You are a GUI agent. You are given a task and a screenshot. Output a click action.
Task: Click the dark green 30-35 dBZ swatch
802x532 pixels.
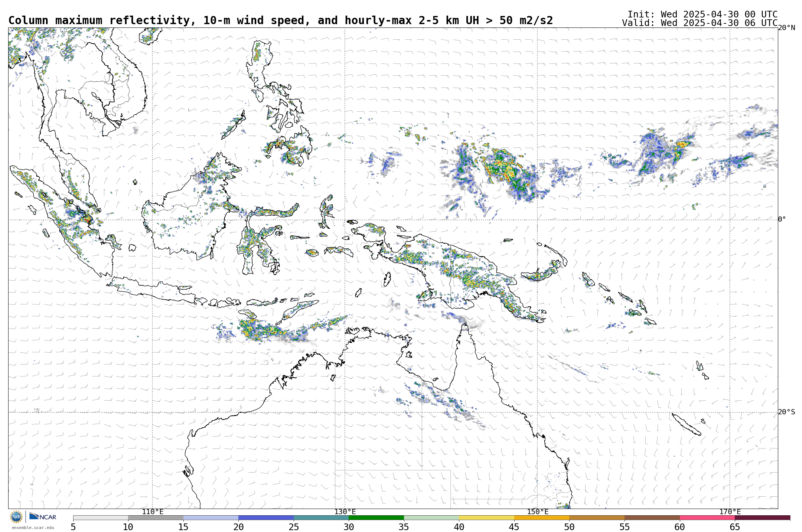[376, 518]
